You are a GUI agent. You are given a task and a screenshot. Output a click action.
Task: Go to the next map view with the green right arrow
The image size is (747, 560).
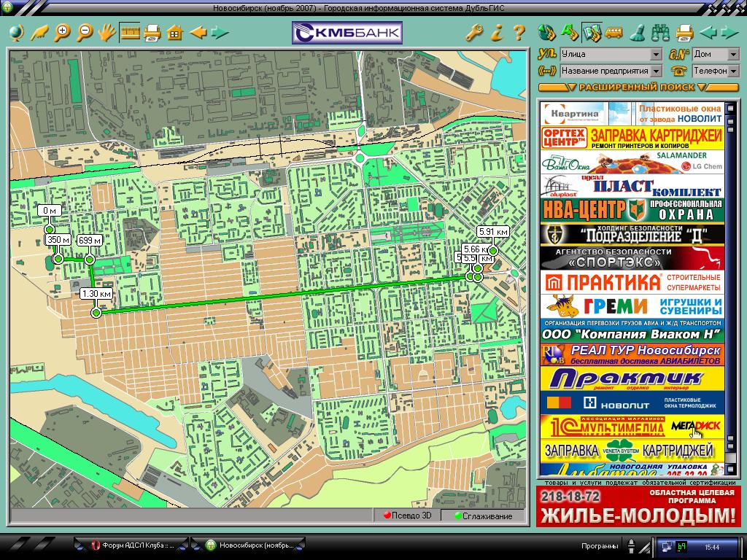coord(220,33)
